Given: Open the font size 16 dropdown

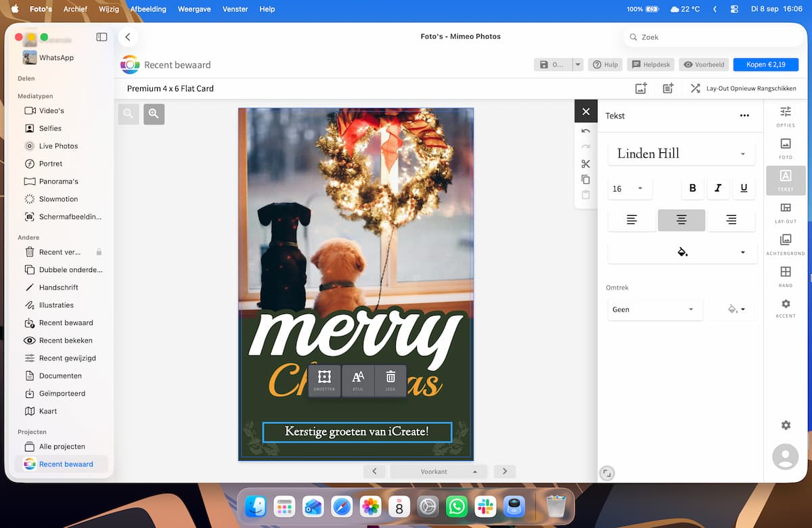Looking at the screenshot, I should pyautogui.click(x=630, y=189).
